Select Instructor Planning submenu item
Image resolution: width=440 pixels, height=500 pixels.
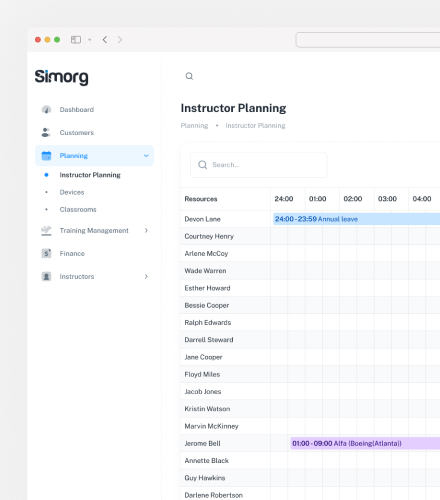pos(90,175)
